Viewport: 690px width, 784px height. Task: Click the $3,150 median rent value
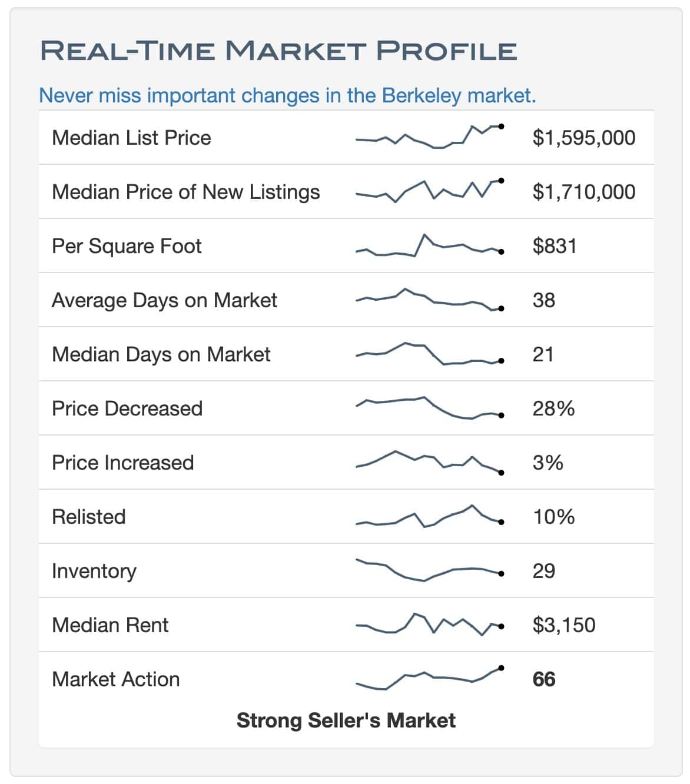tap(563, 625)
